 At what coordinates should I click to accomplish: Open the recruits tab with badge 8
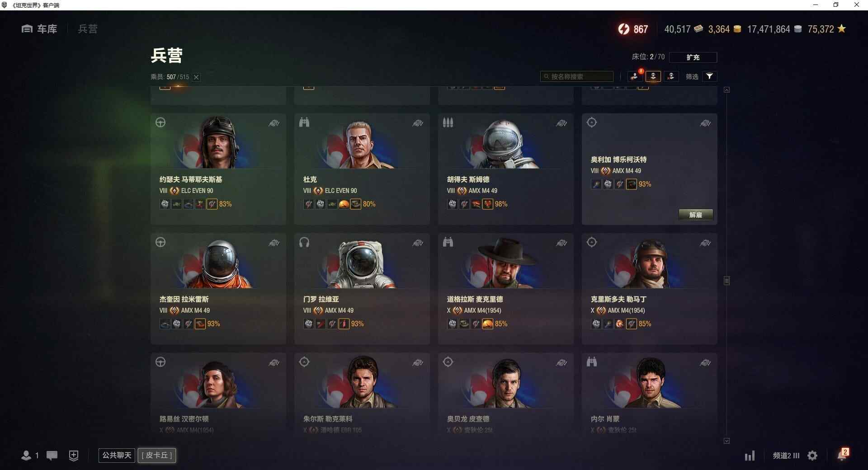[x=635, y=76]
